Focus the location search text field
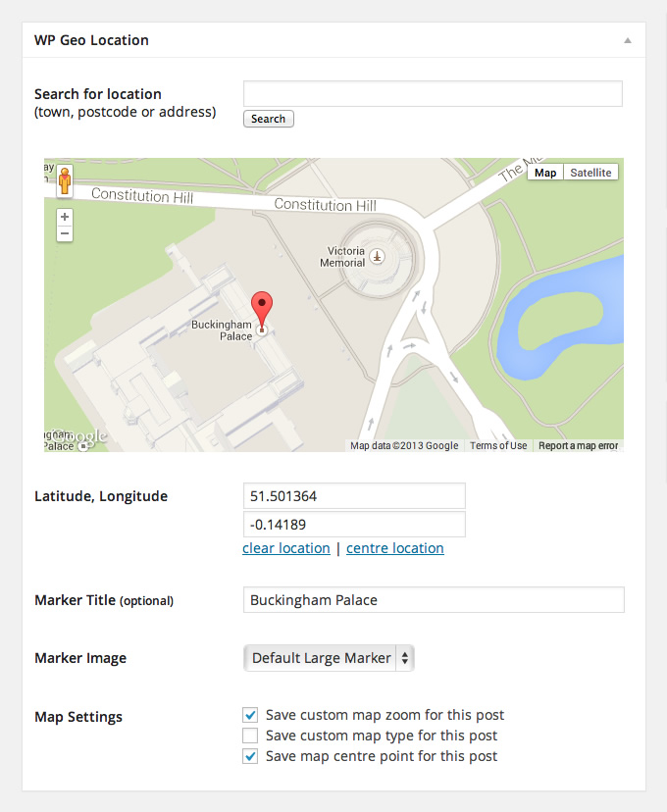667x812 pixels. click(x=433, y=94)
